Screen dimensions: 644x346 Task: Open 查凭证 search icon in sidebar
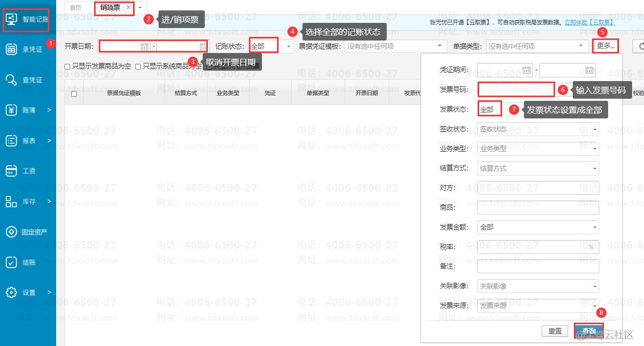click(11, 80)
